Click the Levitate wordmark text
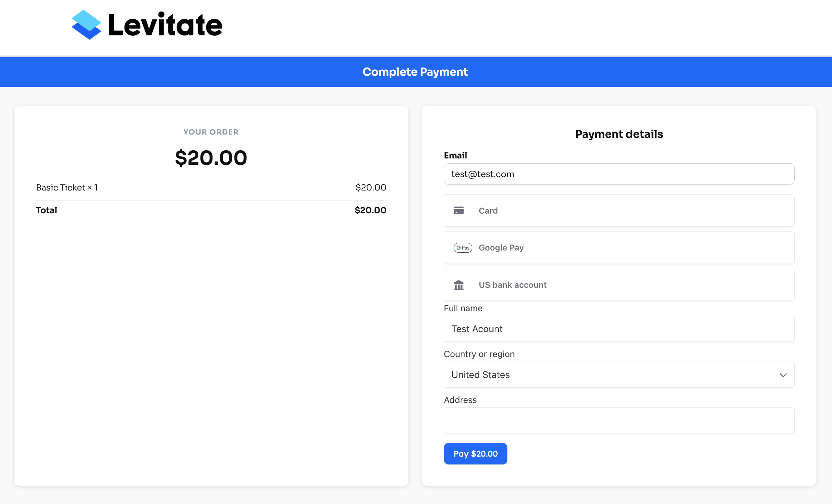The width and height of the screenshot is (832, 504). coord(165,25)
